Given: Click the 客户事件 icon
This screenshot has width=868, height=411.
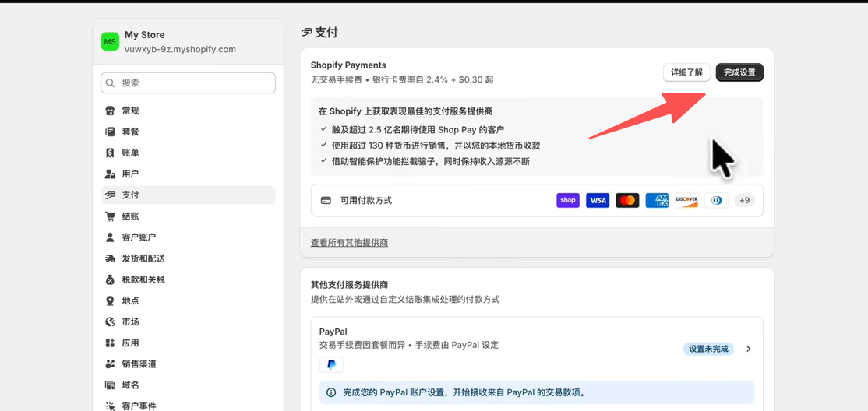Looking at the screenshot, I should (x=110, y=406).
